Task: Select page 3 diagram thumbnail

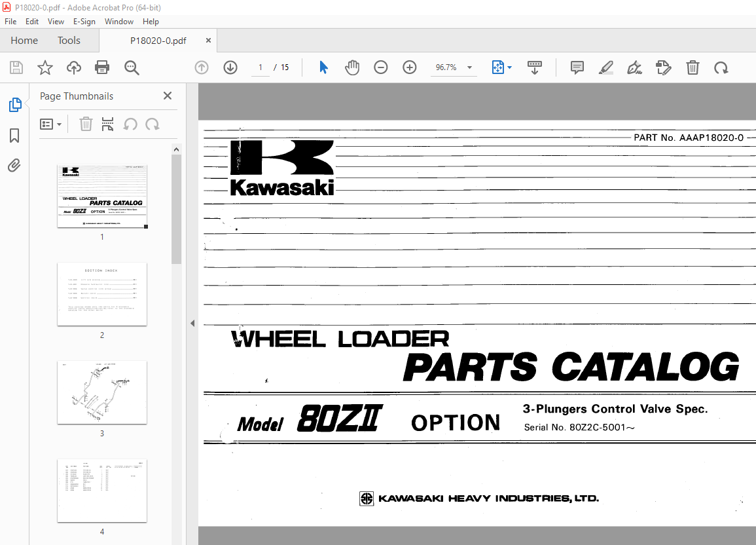Action: 102,392
